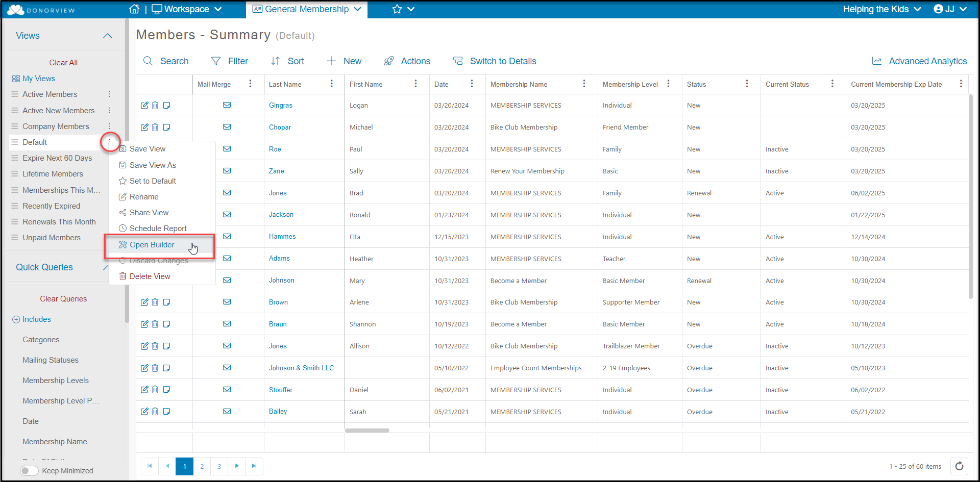Open column menu for Last Name

(x=332, y=84)
